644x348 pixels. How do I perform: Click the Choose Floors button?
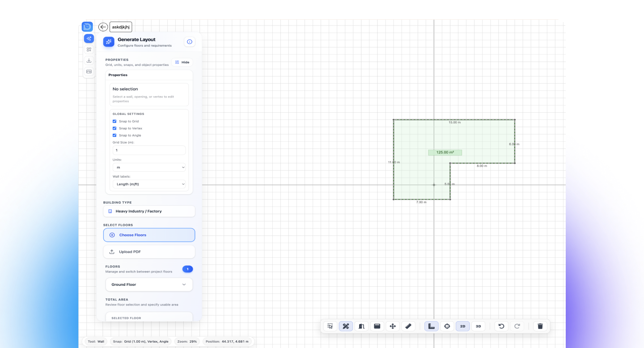[x=149, y=235]
